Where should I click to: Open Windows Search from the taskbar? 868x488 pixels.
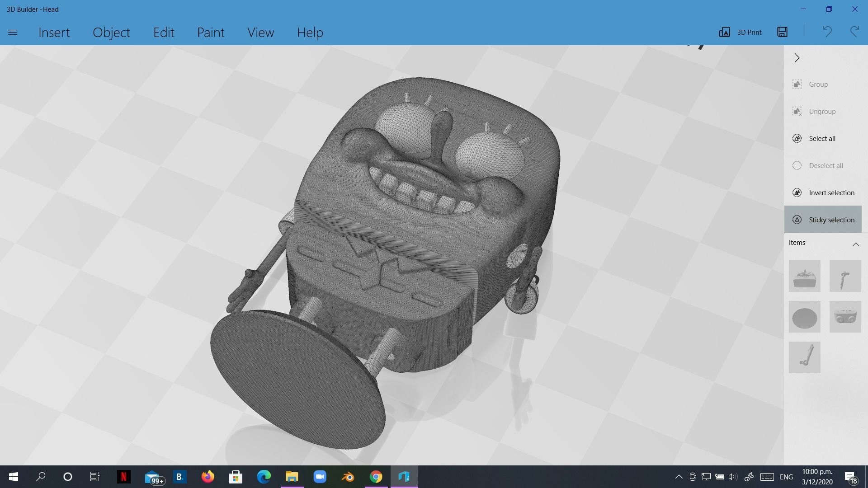41,477
